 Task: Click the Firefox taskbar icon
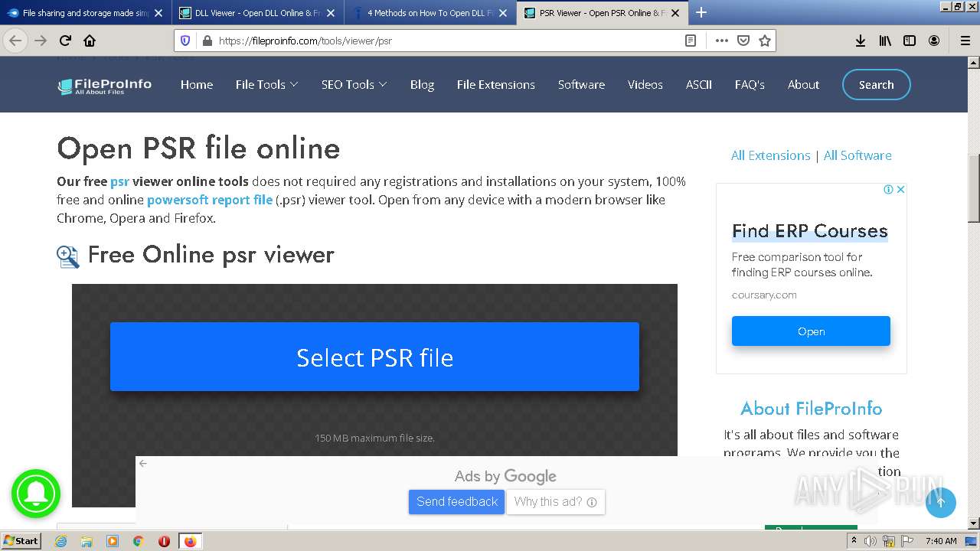[x=190, y=541]
